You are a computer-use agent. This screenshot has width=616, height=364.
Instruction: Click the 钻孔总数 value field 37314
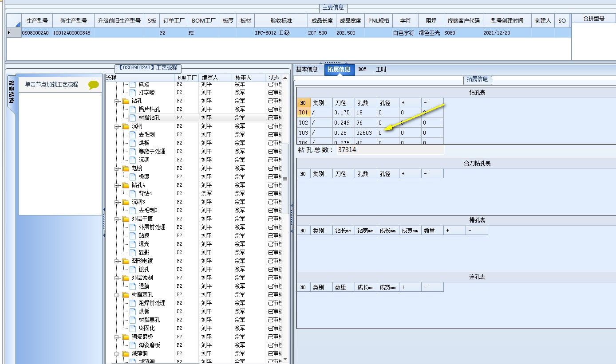(x=390, y=150)
